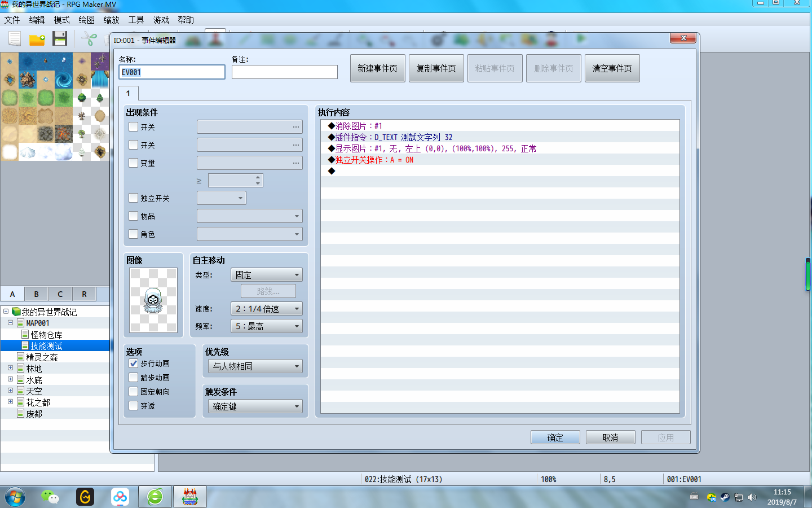Viewport: 812px width, 508px height.
Task: Check the 穿透 option
Action: (134, 406)
